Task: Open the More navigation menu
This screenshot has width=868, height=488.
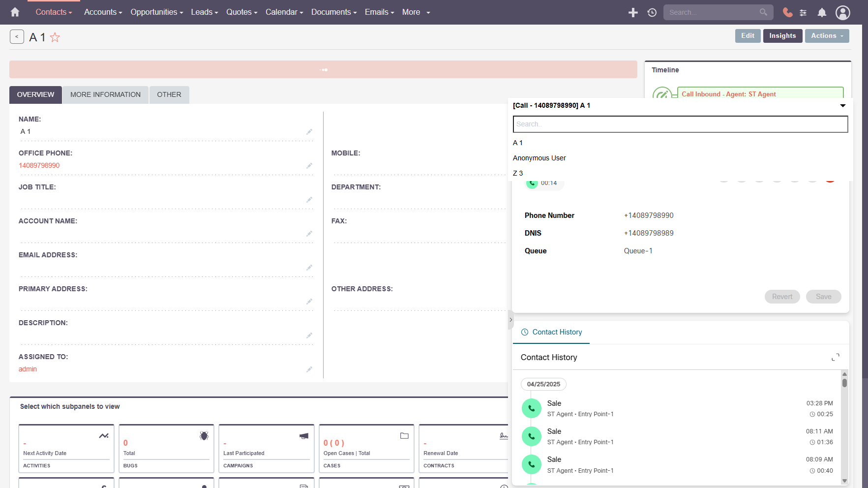Action: click(416, 12)
